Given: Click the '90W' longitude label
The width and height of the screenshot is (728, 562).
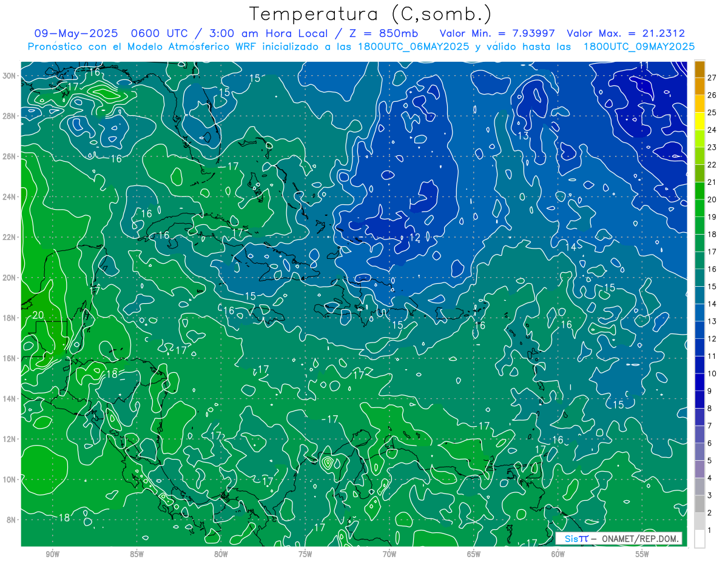Looking at the screenshot, I should [x=53, y=554].
